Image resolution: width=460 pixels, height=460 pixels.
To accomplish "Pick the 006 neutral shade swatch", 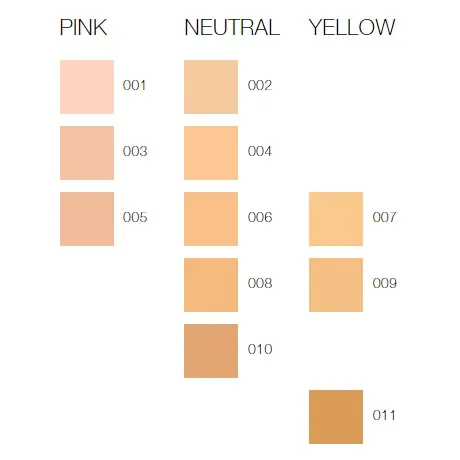I will [211, 219].
